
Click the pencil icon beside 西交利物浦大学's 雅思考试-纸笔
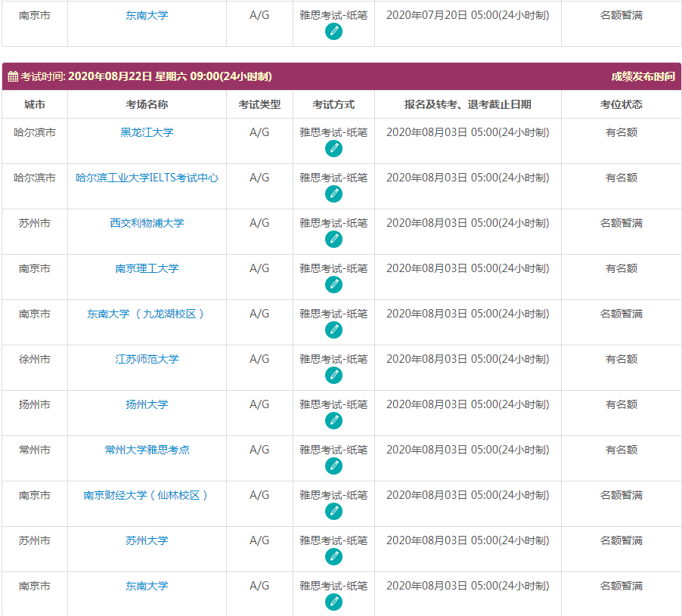333,239
